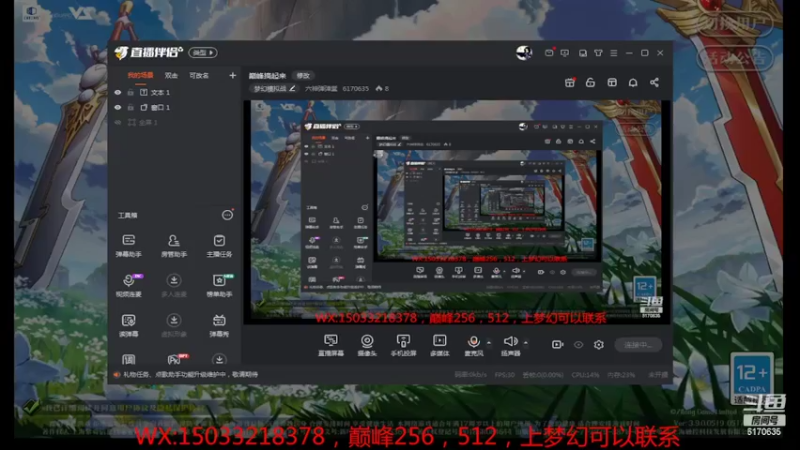Switch to the 双金 scene tab
This screenshot has height=450, width=800.
(x=171, y=76)
